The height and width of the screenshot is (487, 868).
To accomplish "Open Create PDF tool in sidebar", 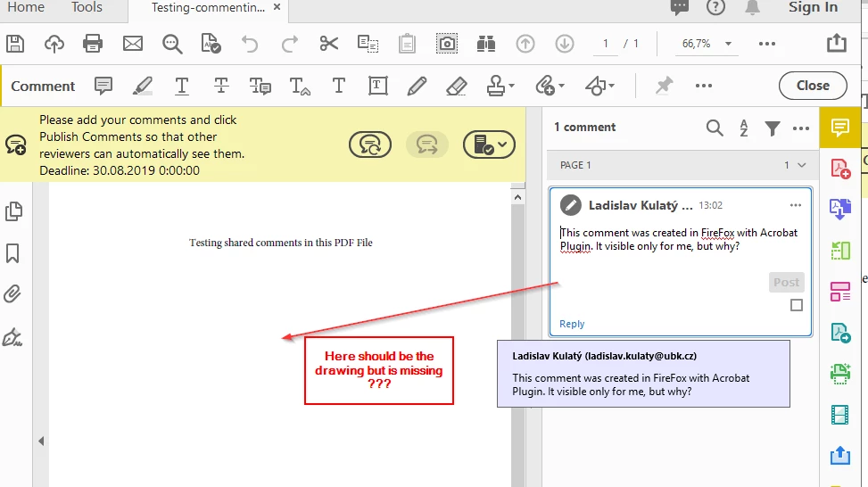I will point(840,169).
